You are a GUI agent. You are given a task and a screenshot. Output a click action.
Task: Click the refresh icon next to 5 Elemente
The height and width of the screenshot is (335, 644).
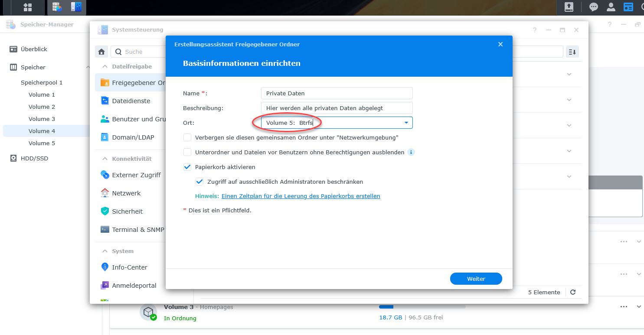[x=573, y=292]
